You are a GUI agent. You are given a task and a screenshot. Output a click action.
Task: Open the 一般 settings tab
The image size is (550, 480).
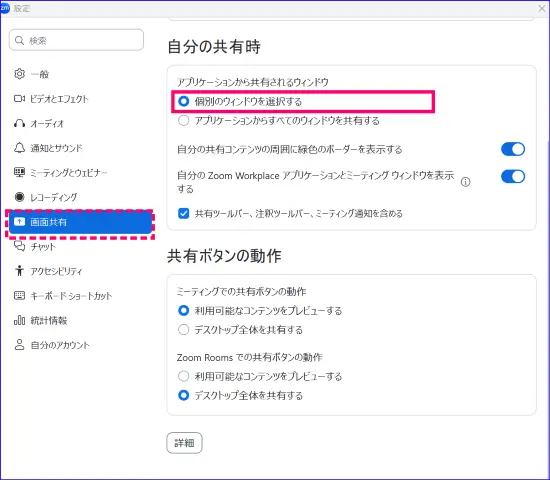click(x=80, y=74)
